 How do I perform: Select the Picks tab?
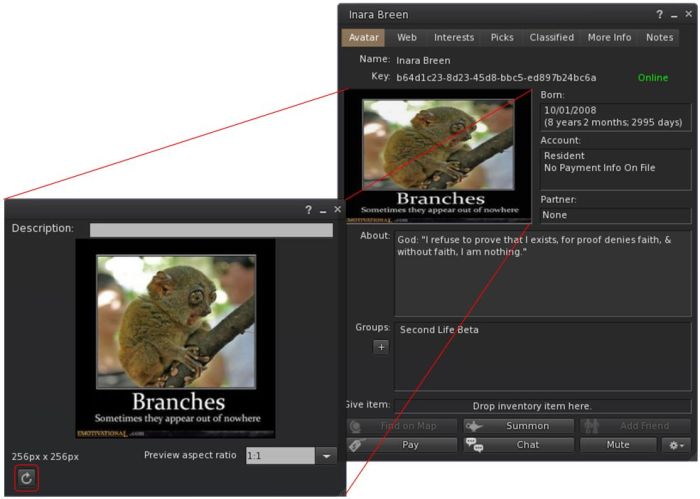tap(502, 37)
